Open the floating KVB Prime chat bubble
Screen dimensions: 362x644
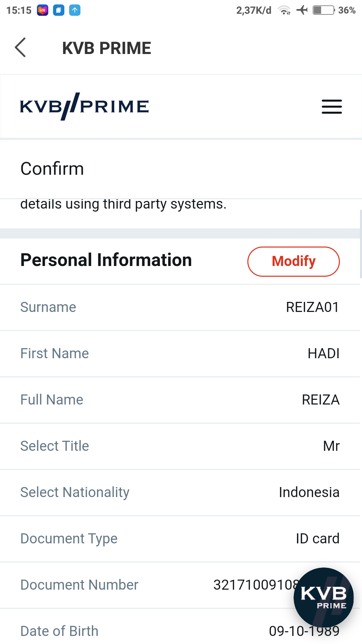323,597
